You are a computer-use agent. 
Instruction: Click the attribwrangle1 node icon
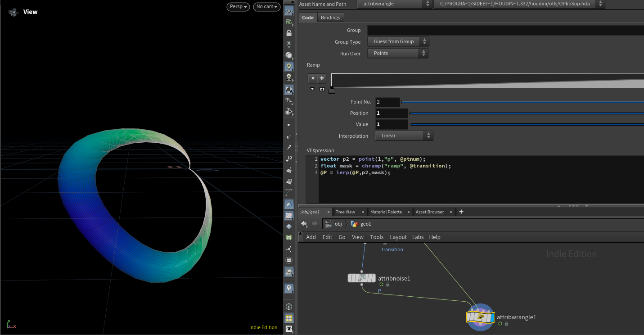[481, 317]
